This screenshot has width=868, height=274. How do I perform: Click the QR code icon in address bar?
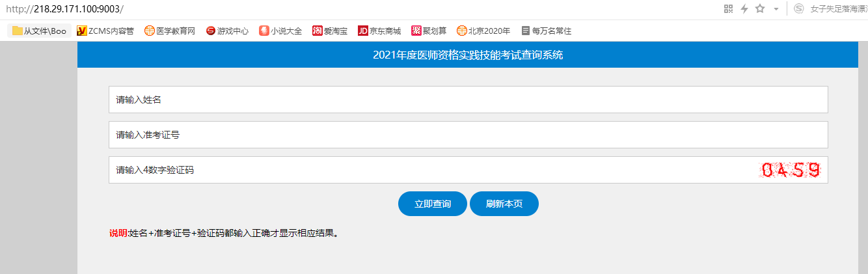coord(729,9)
